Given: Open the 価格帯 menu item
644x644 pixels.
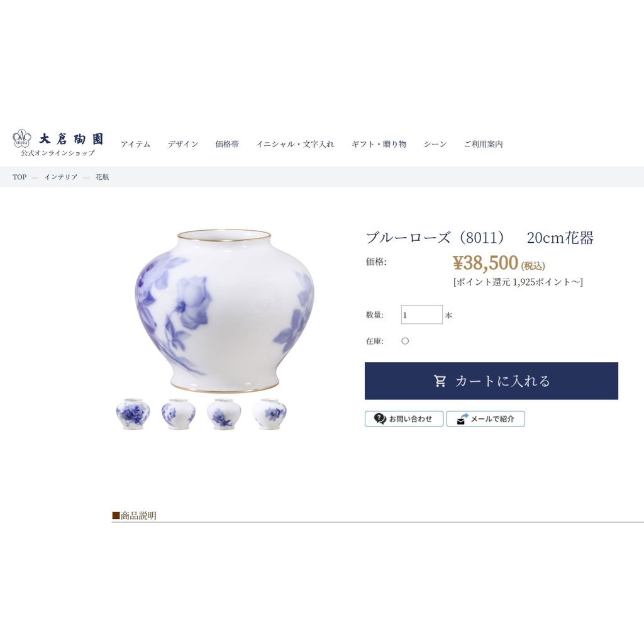Looking at the screenshot, I should tap(227, 144).
